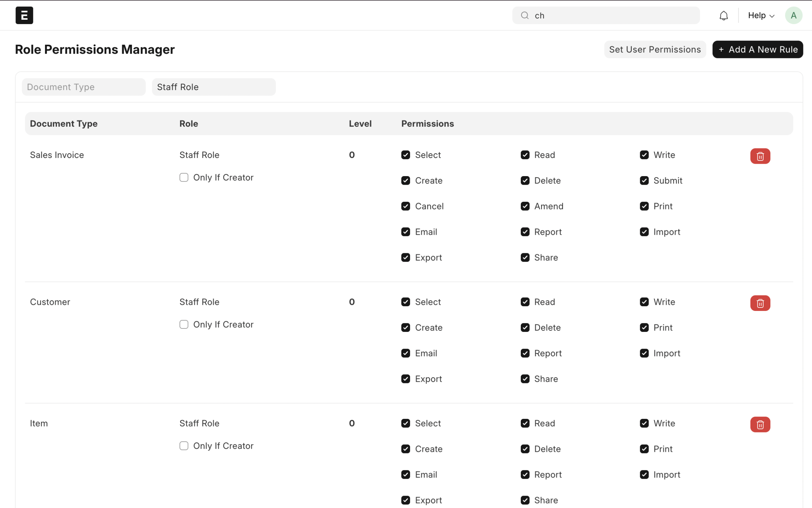The width and height of the screenshot is (812, 508).
Task: Open the Document Type filter dropdown
Action: tap(84, 87)
